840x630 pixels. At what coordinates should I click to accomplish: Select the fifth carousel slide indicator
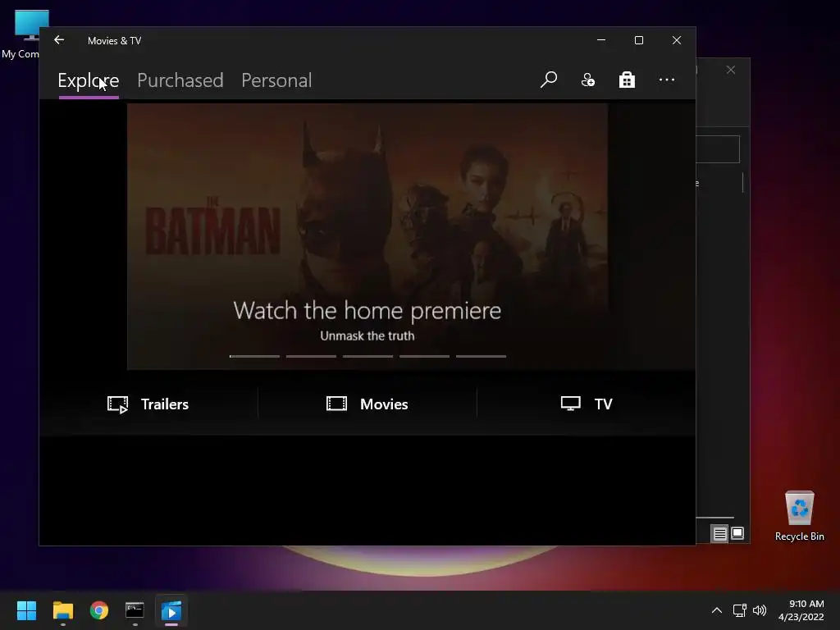click(x=481, y=356)
